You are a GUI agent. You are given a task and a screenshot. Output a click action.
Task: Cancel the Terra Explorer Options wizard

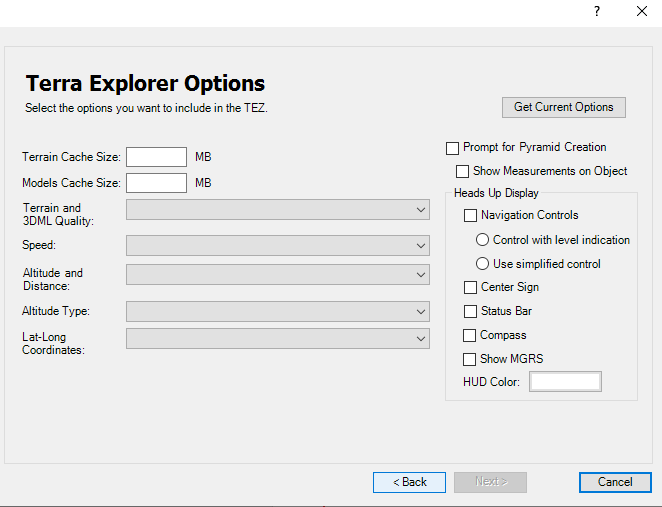[x=615, y=482]
